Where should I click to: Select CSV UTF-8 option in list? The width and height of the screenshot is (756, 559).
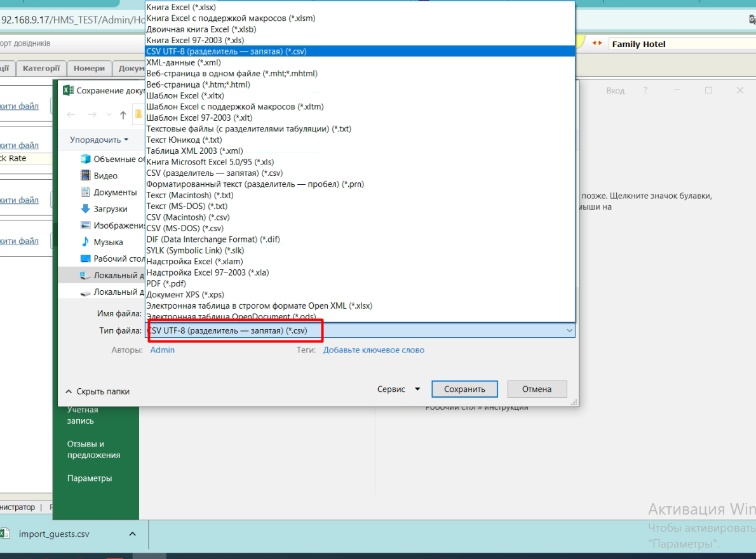(x=226, y=51)
